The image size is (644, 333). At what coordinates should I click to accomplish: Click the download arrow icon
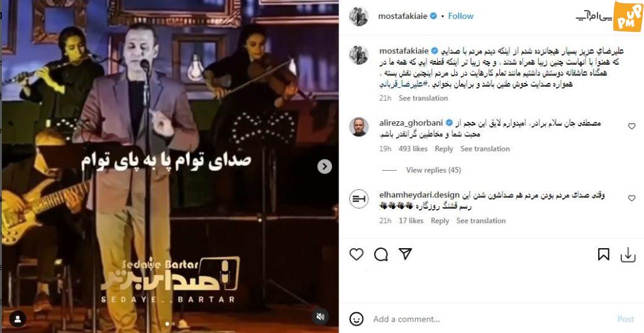pyautogui.click(x=628, y=254)
